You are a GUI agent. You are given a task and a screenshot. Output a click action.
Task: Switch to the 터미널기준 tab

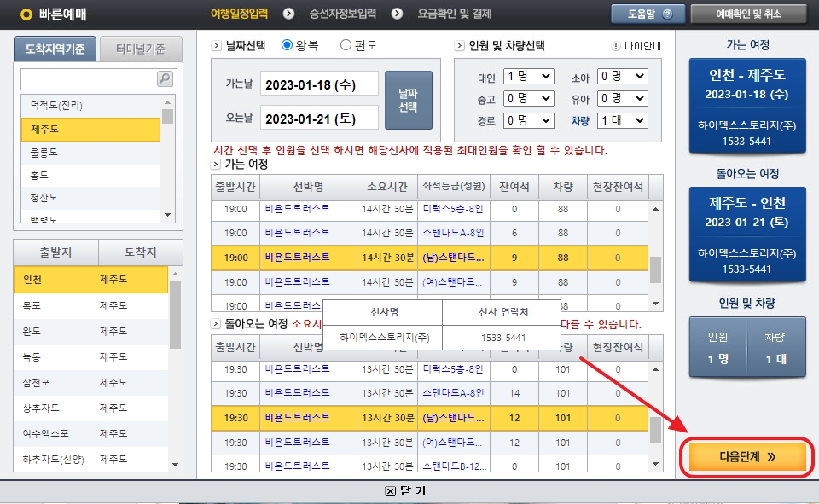point(141,49)
